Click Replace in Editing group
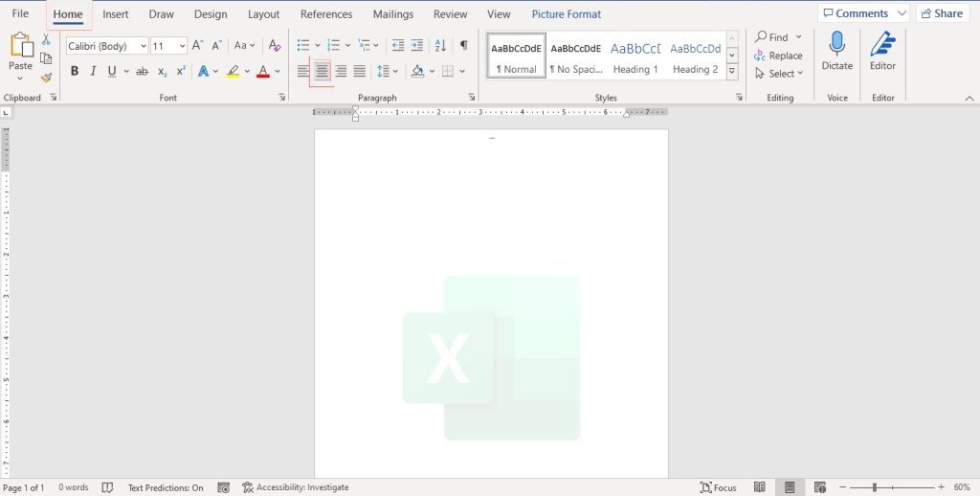This screenshot has width=980, height=496. (778, 56)
